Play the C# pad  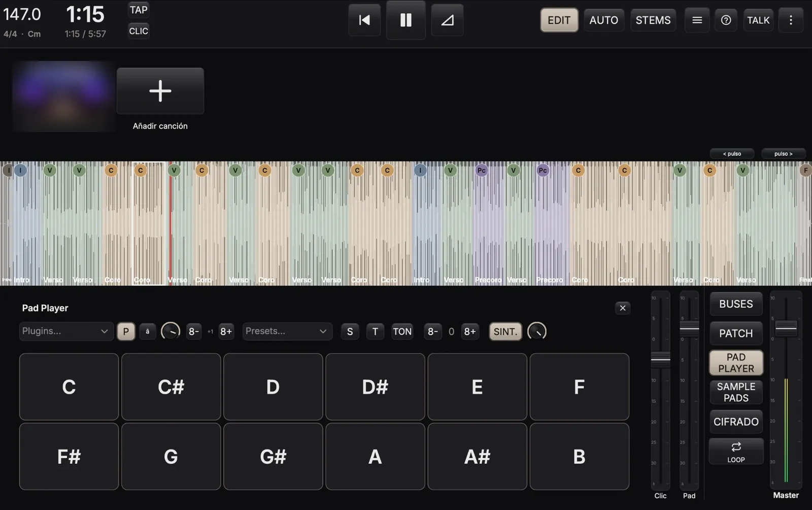coord(171,387)
